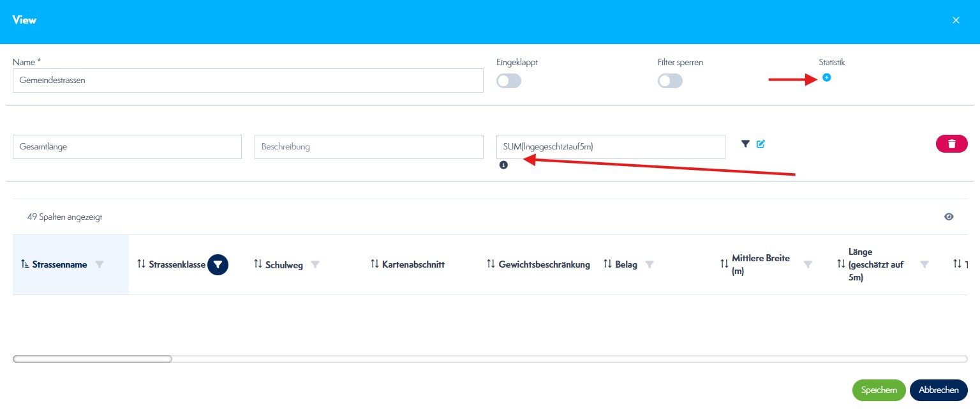Click the Abbrechen button
Viewport: 980px width, 412px height.
coord(939,390)
